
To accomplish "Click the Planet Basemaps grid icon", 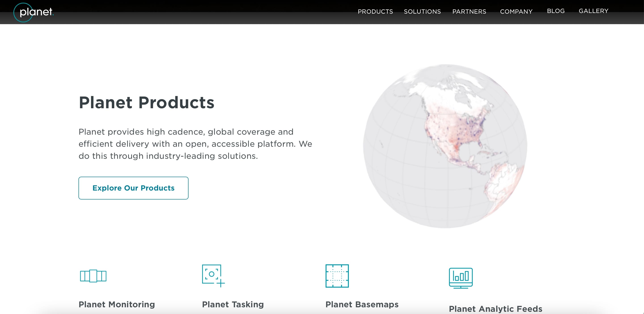I will click(x=337, y=276).
